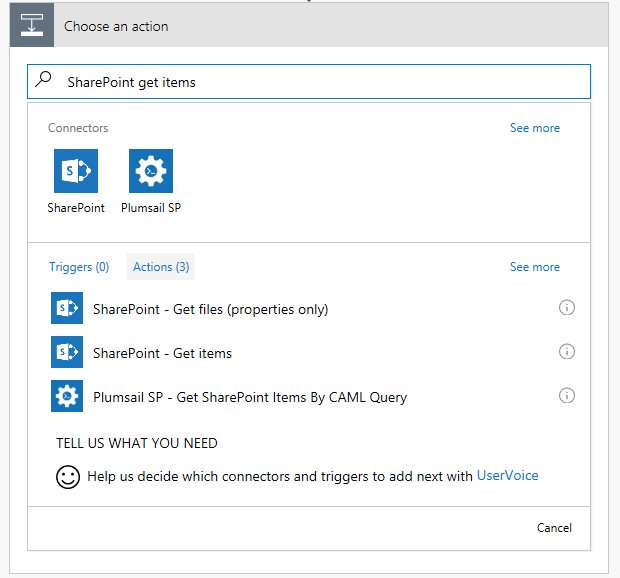Expand actions list with See more
The width and height of the screenshot is (620, 578).
point(535,267)
